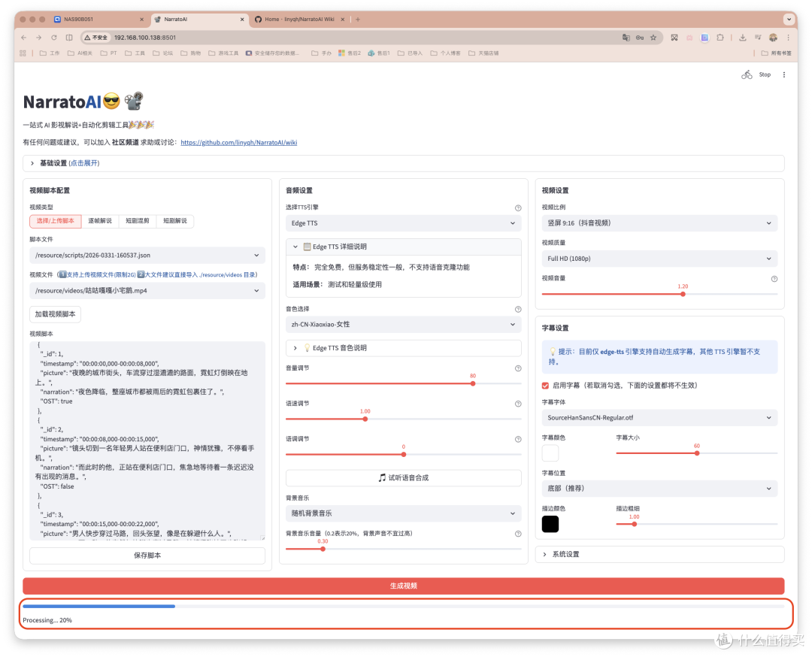Switch to the NarratoAI Wiki browser tab
The image size is (812, 657).
[x=298, y=19]
